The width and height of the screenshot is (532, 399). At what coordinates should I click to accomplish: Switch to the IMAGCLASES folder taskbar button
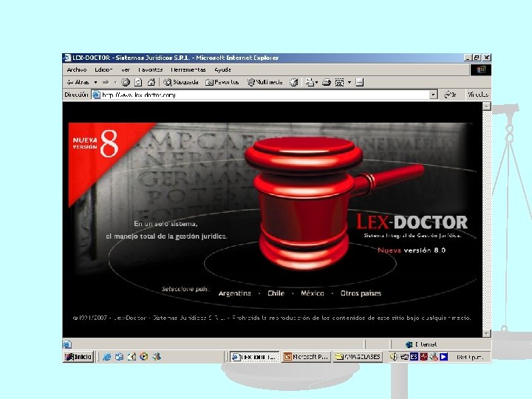[358, 357]
